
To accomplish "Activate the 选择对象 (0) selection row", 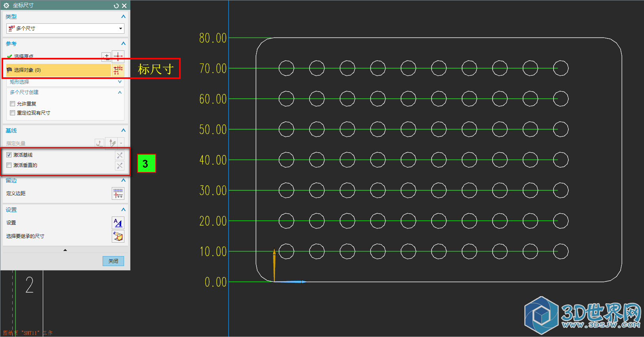I will point(58,70).
